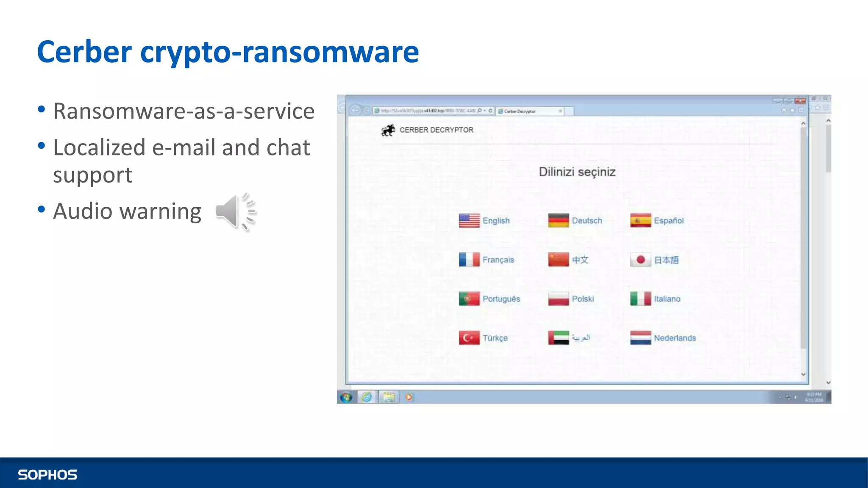The image size is (868, 488).
Task: Select the Polski language link
Action: [x=583, y=299]
